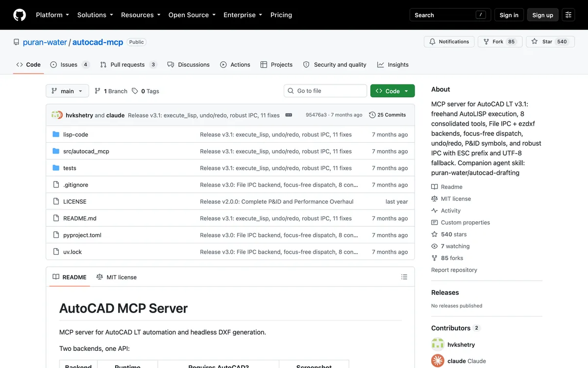
Task: Click the Go to file search field
Action: point(325,91)
